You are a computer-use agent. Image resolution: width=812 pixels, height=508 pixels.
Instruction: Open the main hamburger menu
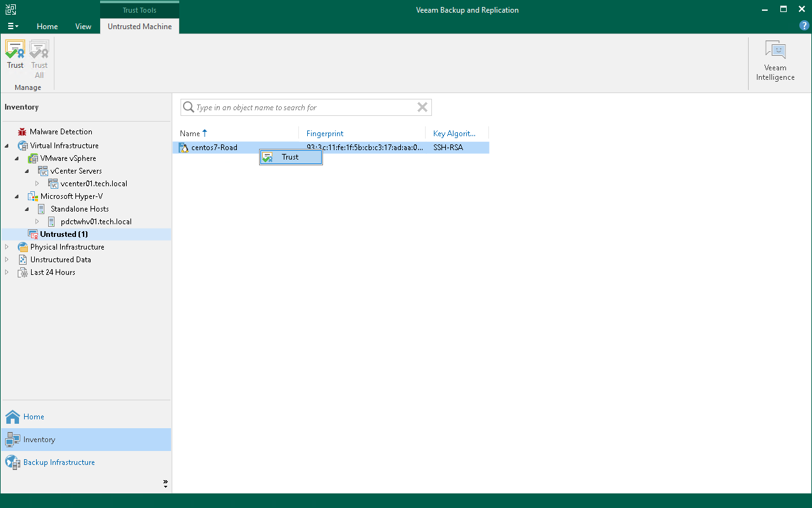[x=13, y=27]
